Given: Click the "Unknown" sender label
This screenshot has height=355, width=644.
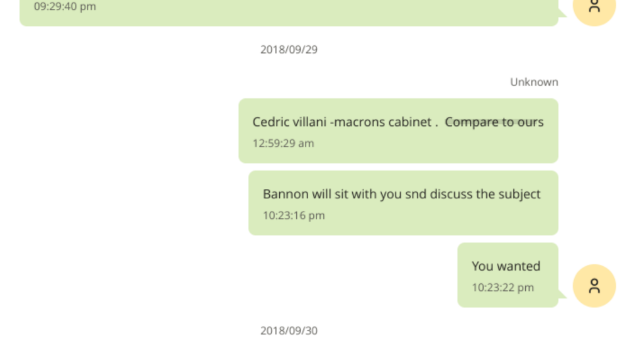Looking at the screenshot, I should tap(534, 82).
